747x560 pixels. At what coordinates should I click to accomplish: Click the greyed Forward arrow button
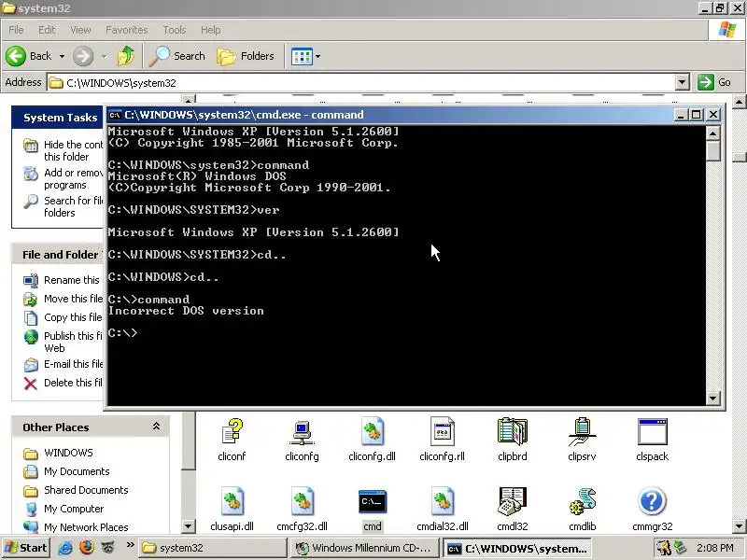(x=83, y=56)
